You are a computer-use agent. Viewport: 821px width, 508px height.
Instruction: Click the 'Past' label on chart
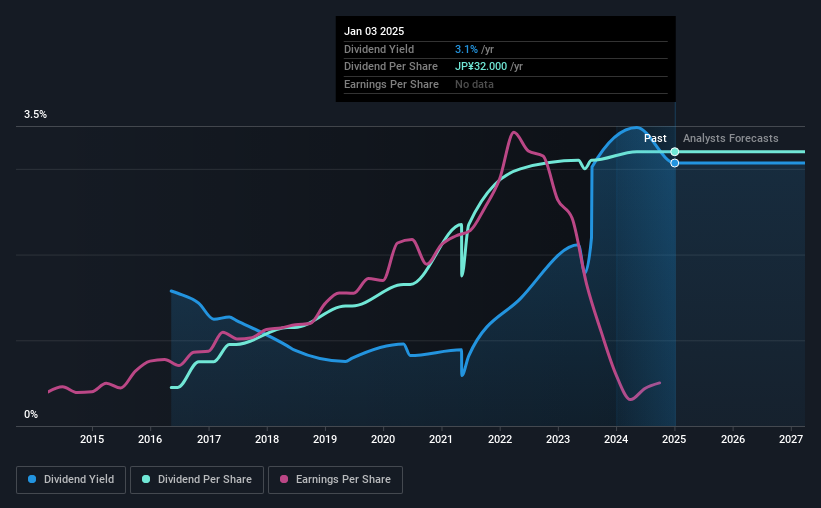pyautogui.click(x=655, y=138)
